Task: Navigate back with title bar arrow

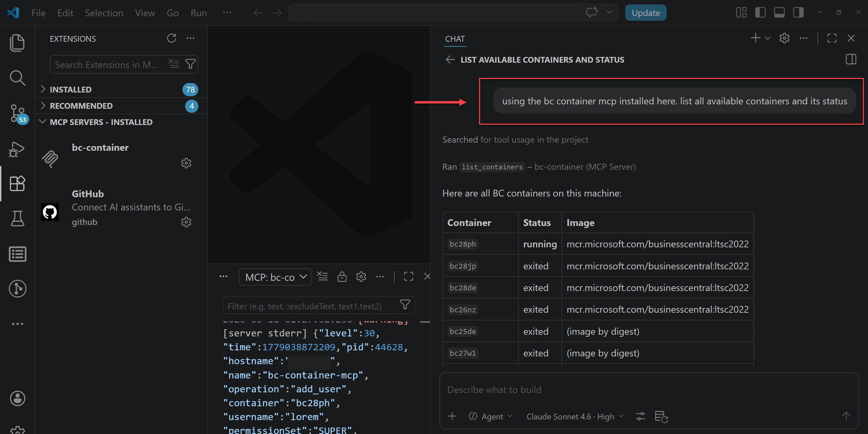Action: pyautogui.click(x=258, y=13)
